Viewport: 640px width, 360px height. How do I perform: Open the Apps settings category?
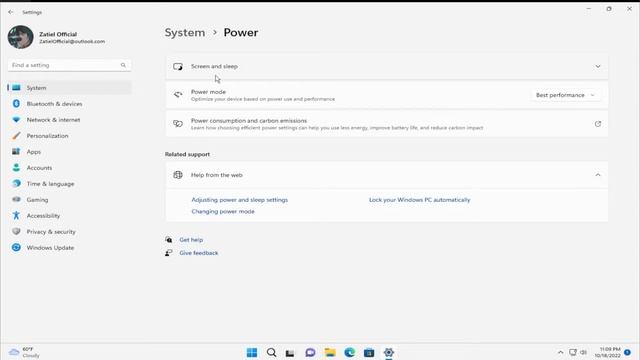[x=69, y=151]
